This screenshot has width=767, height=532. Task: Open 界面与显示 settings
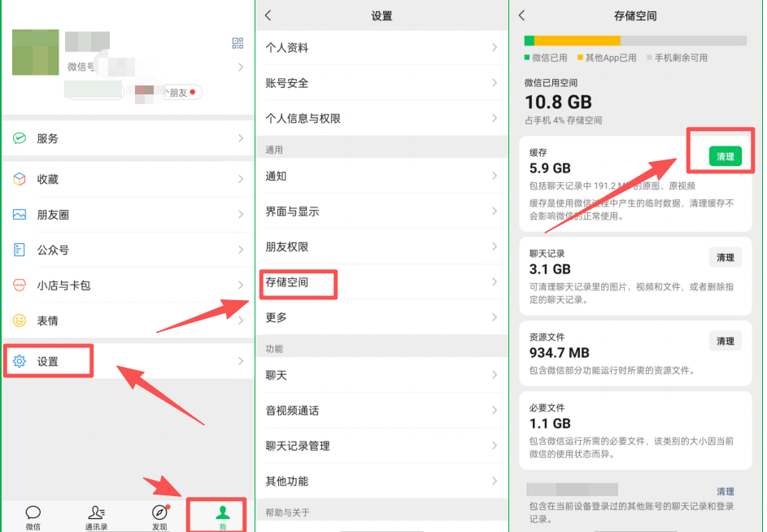(381, 211)
